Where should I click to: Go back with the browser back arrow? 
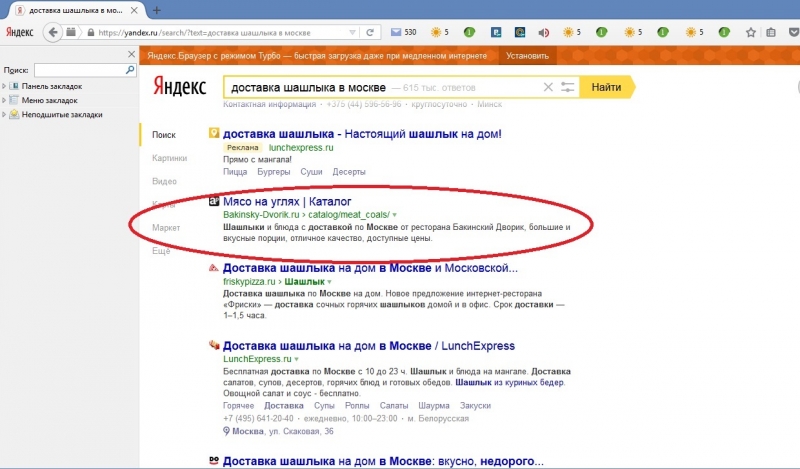point(53,32)
